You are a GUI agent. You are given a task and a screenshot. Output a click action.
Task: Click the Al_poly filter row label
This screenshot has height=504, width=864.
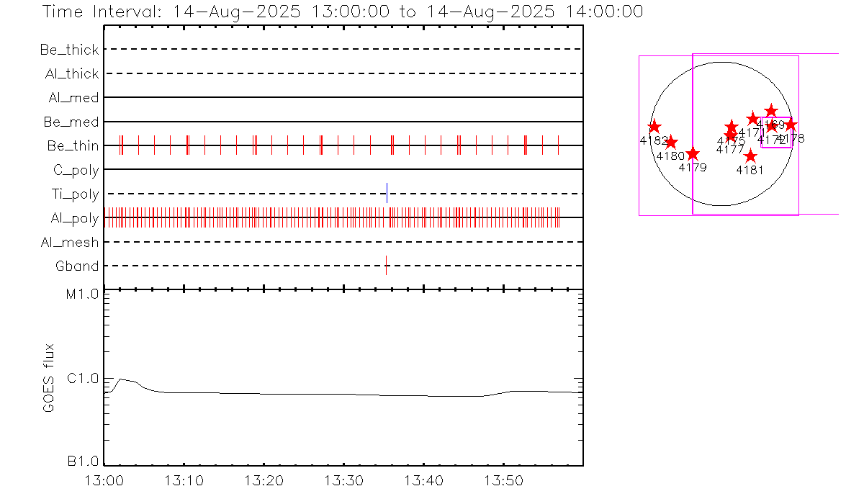[74, 218]
